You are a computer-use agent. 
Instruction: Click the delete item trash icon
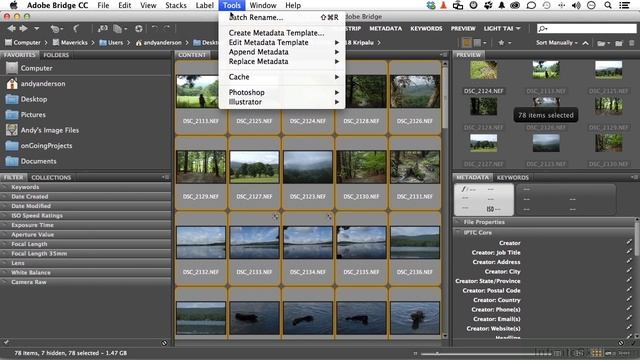coord(632,43)
